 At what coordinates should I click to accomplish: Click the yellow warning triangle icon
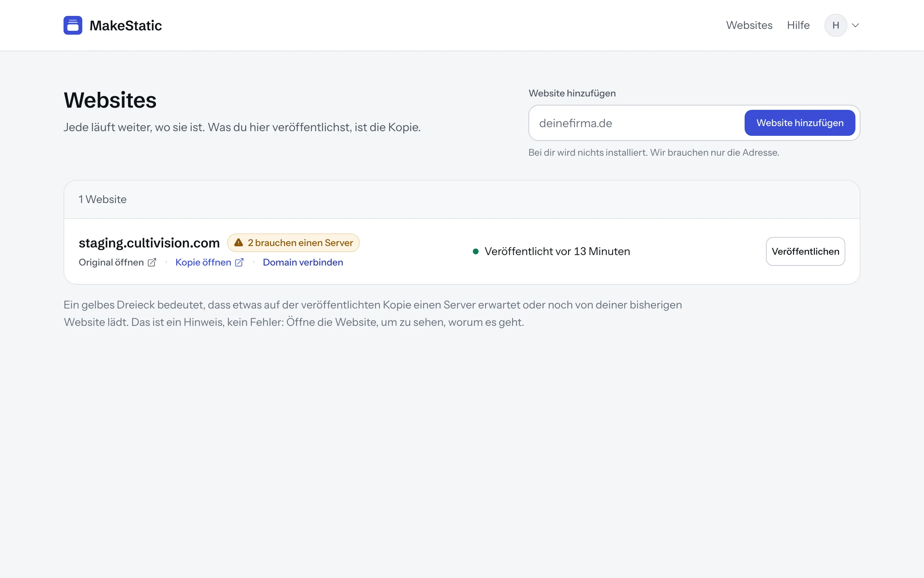point(239,242)
